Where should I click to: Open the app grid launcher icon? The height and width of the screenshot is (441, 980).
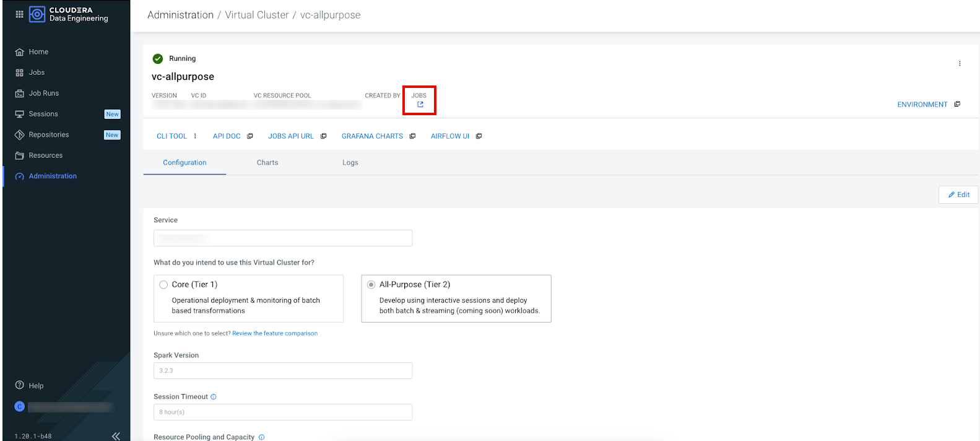[19, 14]
